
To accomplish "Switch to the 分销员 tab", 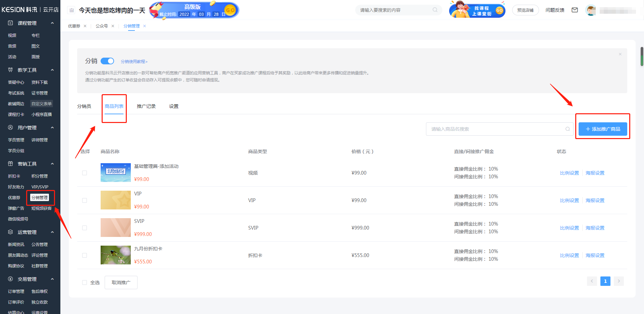I will pyautogui.click(x=84, y=106).
